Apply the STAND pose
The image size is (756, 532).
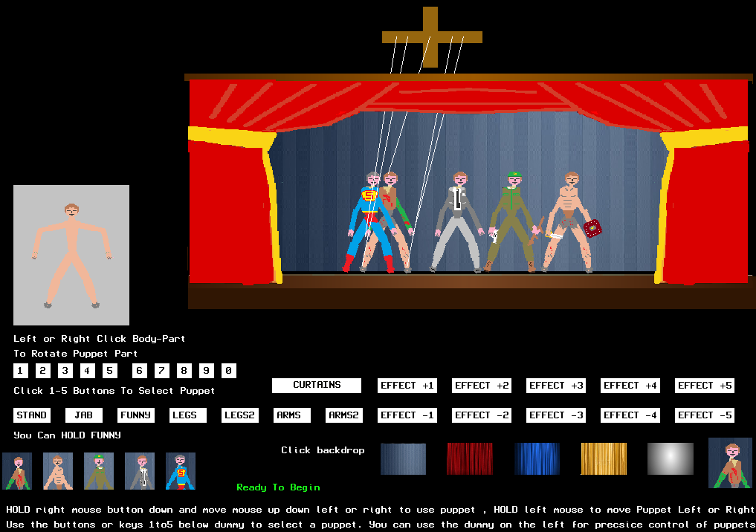coord(32,415)
